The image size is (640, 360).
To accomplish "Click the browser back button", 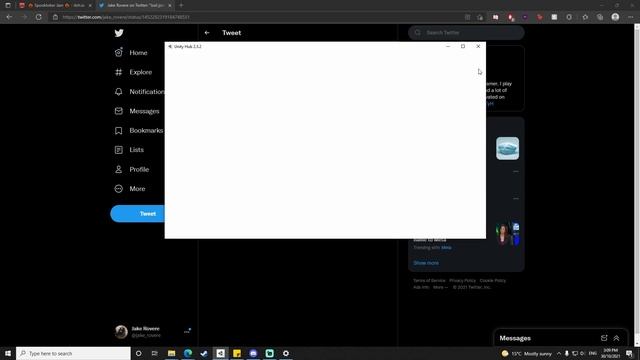I will coord(9,17).
